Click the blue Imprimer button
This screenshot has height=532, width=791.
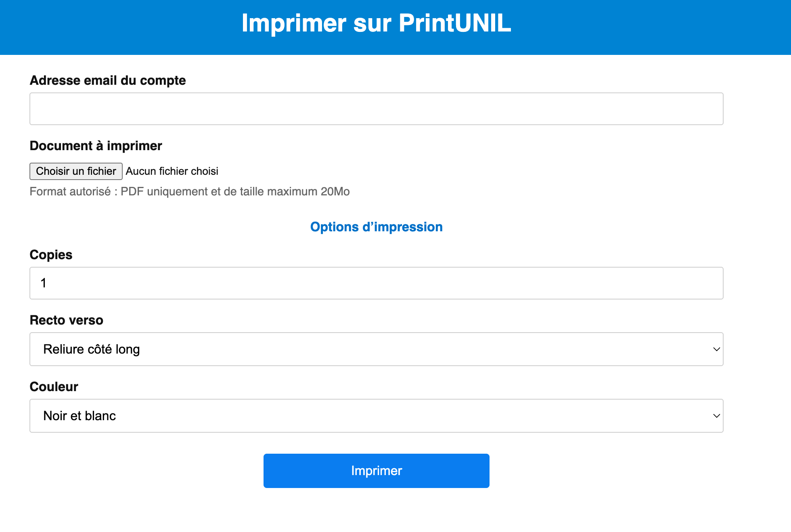[x=376, y=471]
